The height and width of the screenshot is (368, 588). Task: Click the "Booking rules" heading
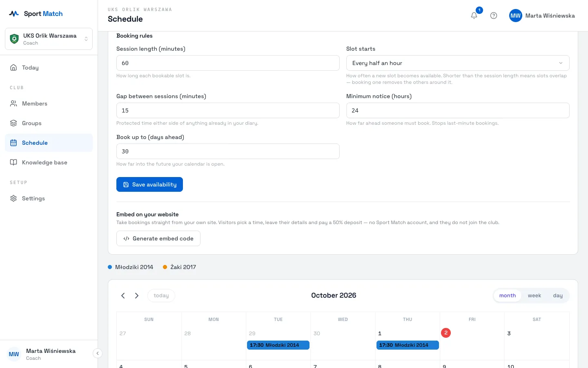[x=134, y=36]
